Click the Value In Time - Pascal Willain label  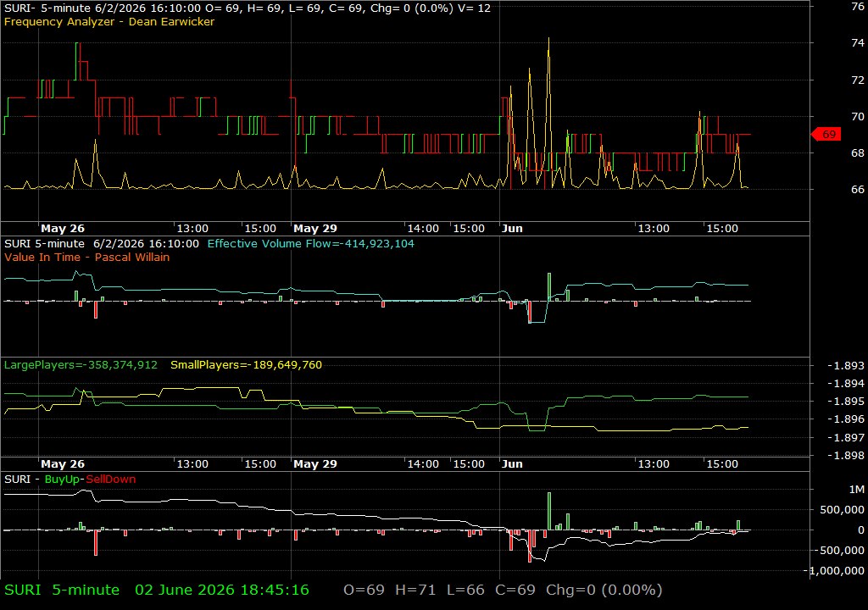pyautogui.click(x=87, y=257)
